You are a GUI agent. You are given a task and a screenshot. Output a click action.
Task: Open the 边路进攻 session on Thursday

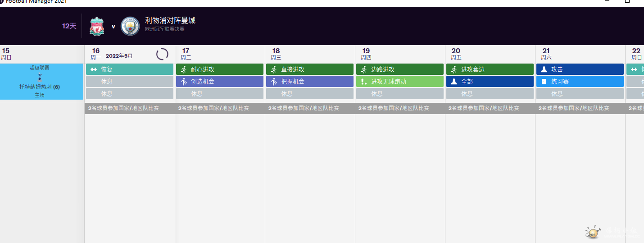pos(400,69)
